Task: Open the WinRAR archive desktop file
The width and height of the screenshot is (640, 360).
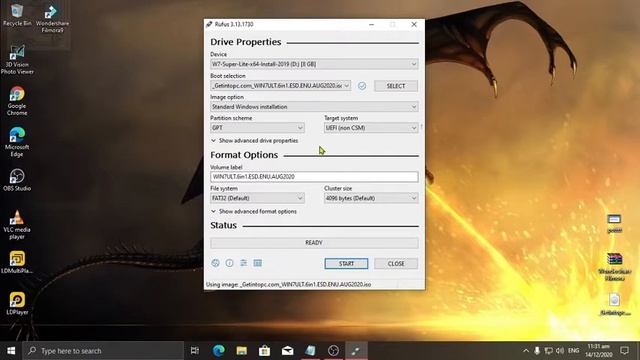Action: click(614, 267)
